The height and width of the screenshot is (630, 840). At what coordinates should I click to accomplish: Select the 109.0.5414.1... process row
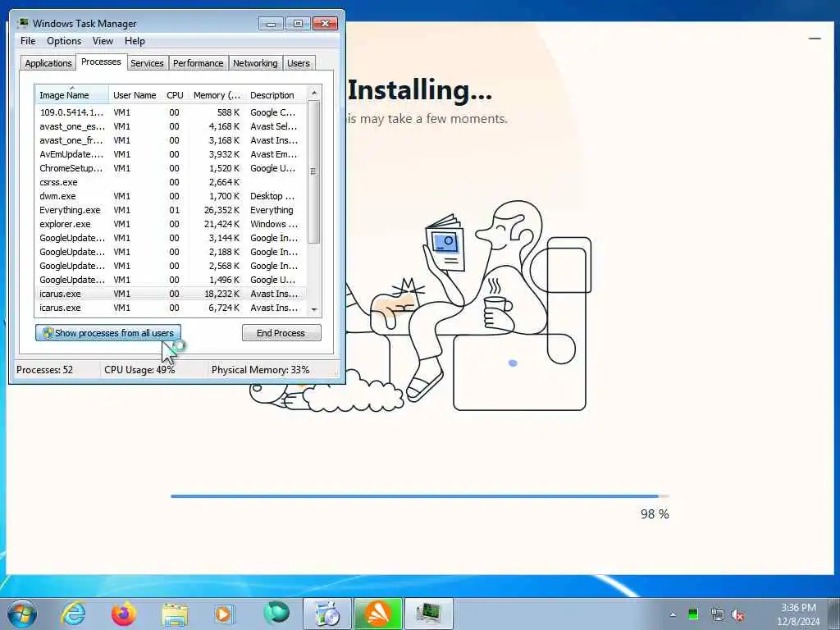point(171,112)
